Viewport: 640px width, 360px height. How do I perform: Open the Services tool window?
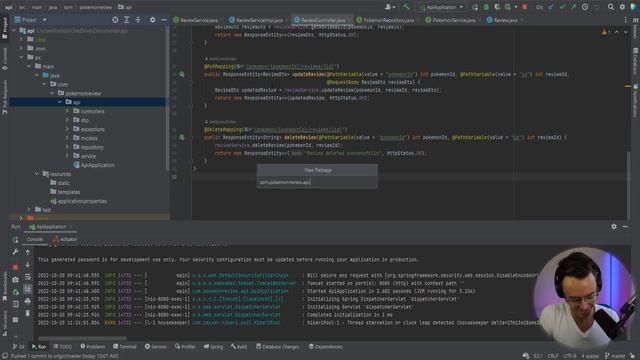point(156,347)
